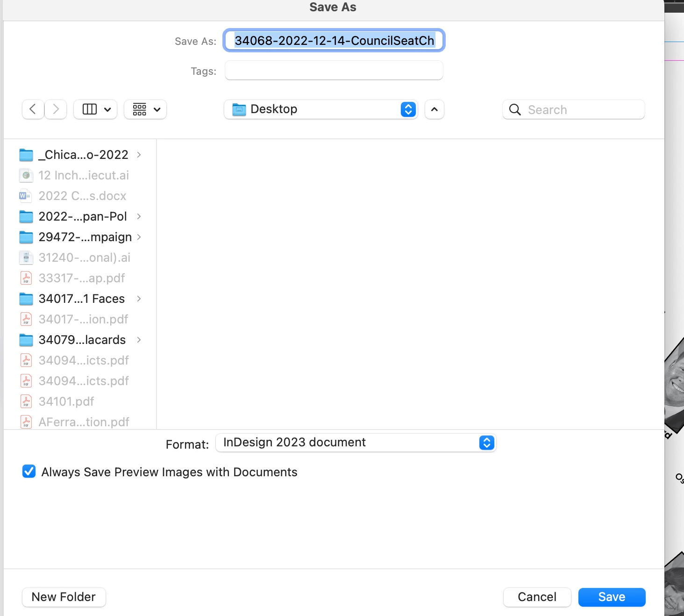Click the Save As filename field

tap(334, 41)
